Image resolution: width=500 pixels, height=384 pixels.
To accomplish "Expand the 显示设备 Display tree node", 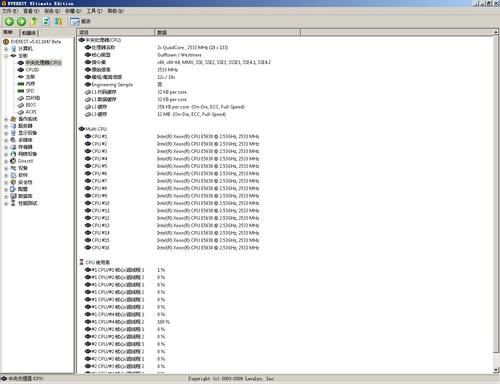I will (6, 133).
